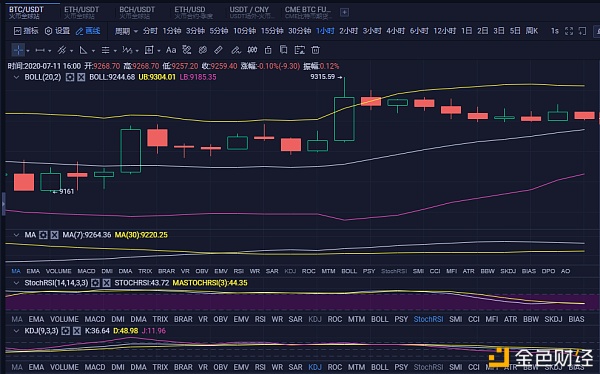Remove the BOLL indicator with X
Image resolution: width=600 pixels, height=374 pixels.
tap(81, 77)
